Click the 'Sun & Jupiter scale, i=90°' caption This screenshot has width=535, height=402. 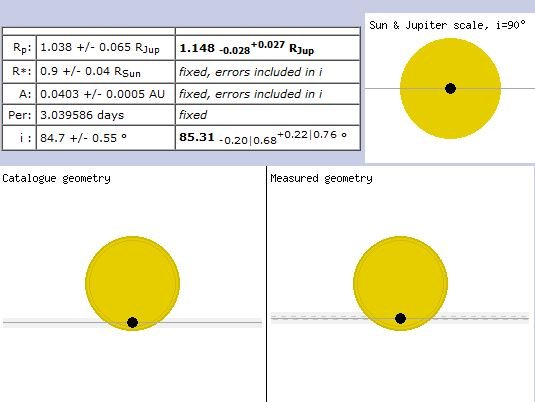(447, 25)
